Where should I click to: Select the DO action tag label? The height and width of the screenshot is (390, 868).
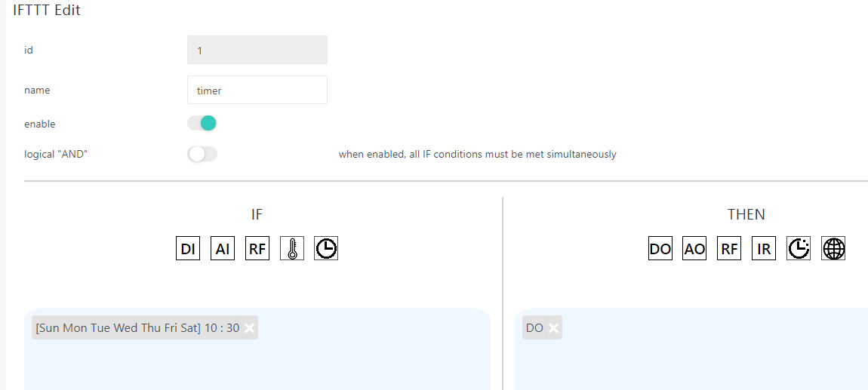pos(534,328)
